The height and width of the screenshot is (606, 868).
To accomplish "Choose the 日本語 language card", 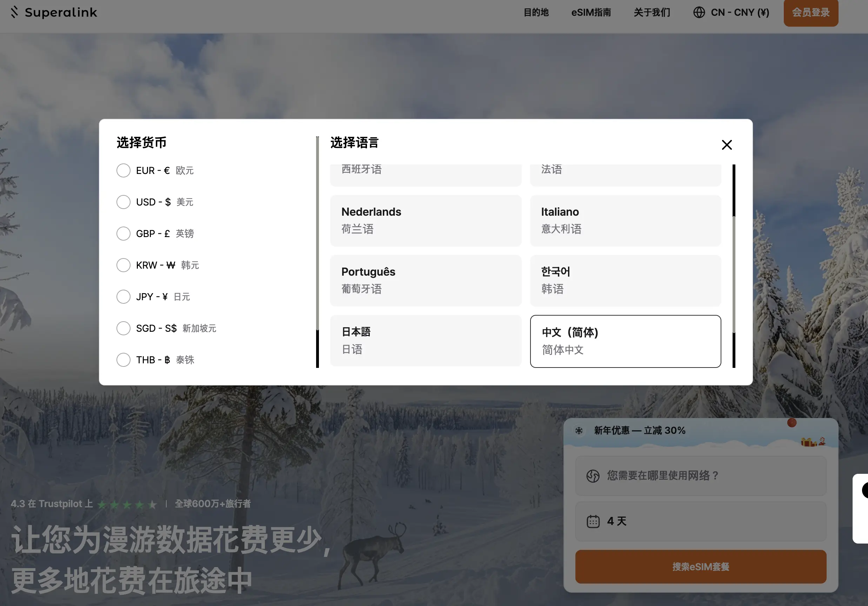I will (425, 341).
